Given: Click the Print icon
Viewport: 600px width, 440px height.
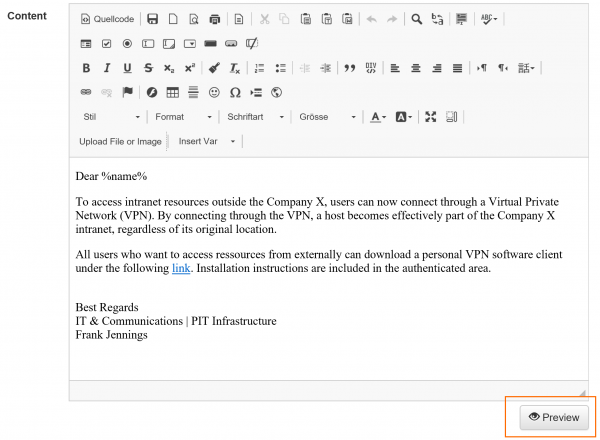Looking at the screenshot, I should click(215, 19).
